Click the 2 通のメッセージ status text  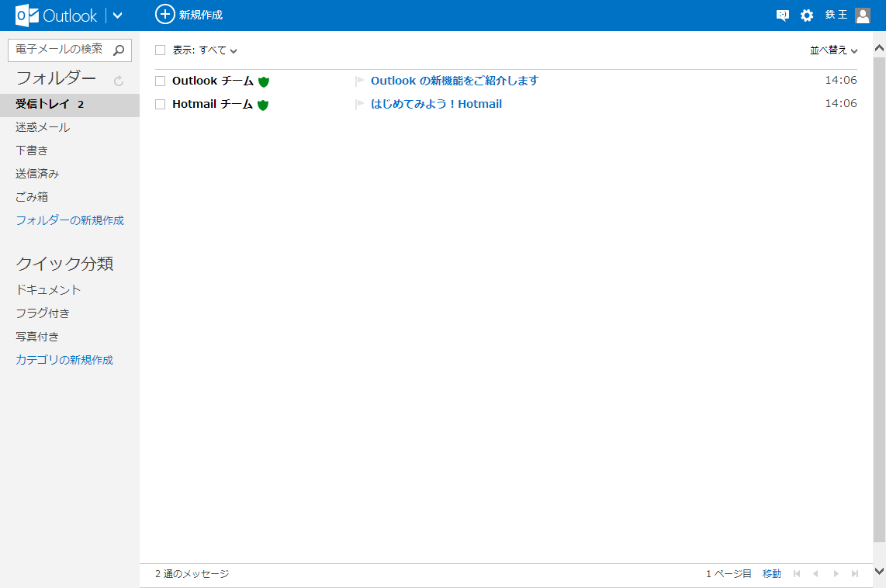(x=192, y=574)
